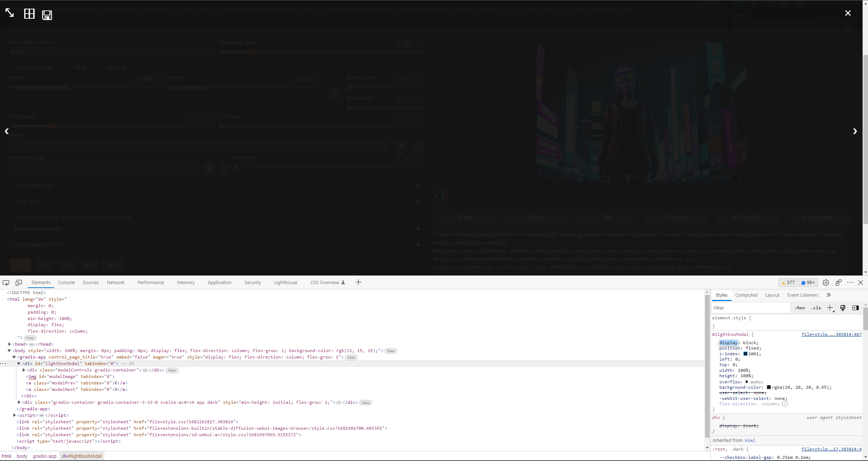This screenshot has height=461, width=868.
Task: Click the tiled view icon in lightbox toolbar
Action: 28,13
